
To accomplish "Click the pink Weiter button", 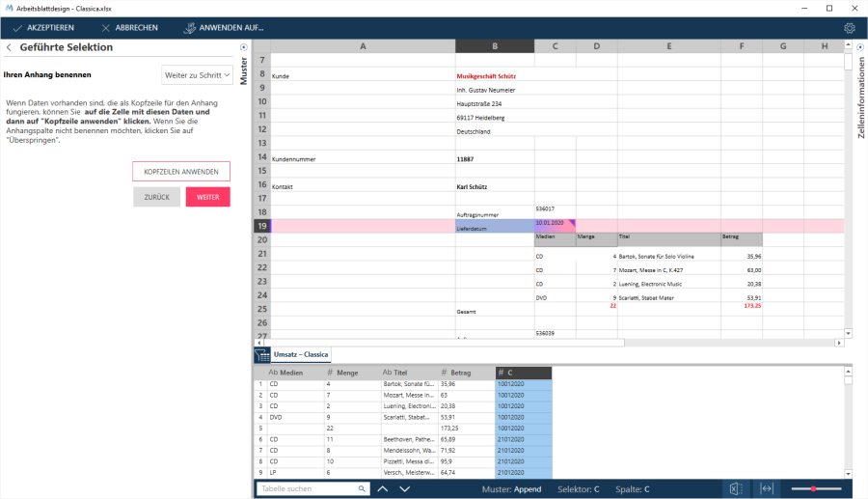I will tap(207, 197).
